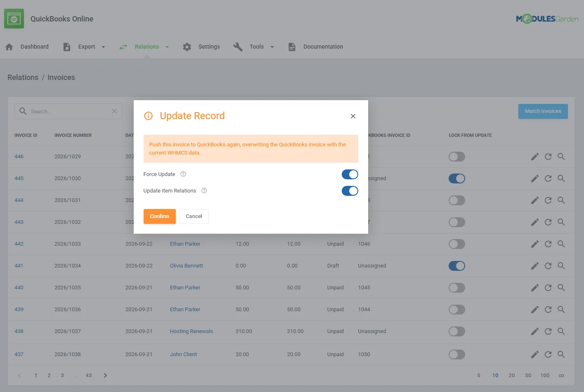The image size is (584, 392).
Task: Open invoice ID 443 link
Action: [19, 222]
